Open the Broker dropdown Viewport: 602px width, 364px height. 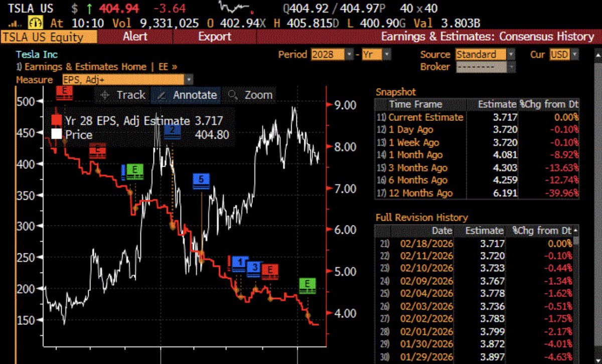pyautogui.click(x=485, y=67)
